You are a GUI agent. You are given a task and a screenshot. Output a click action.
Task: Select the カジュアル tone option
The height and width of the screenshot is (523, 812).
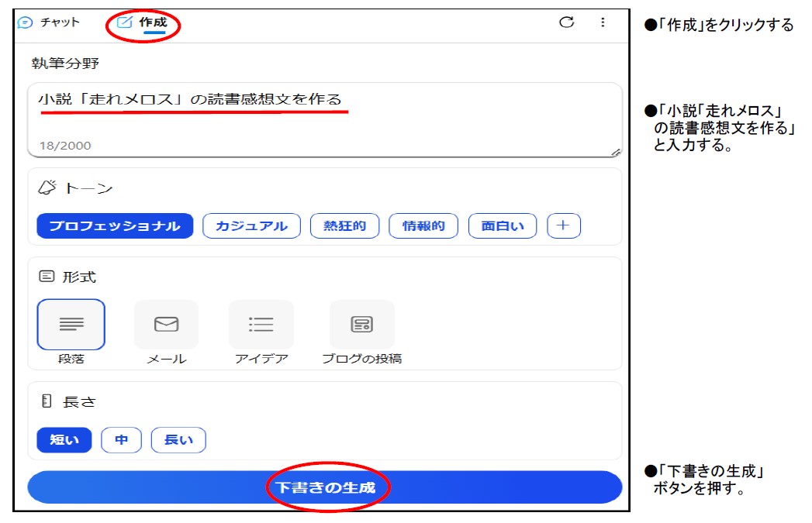pos(251,226)
